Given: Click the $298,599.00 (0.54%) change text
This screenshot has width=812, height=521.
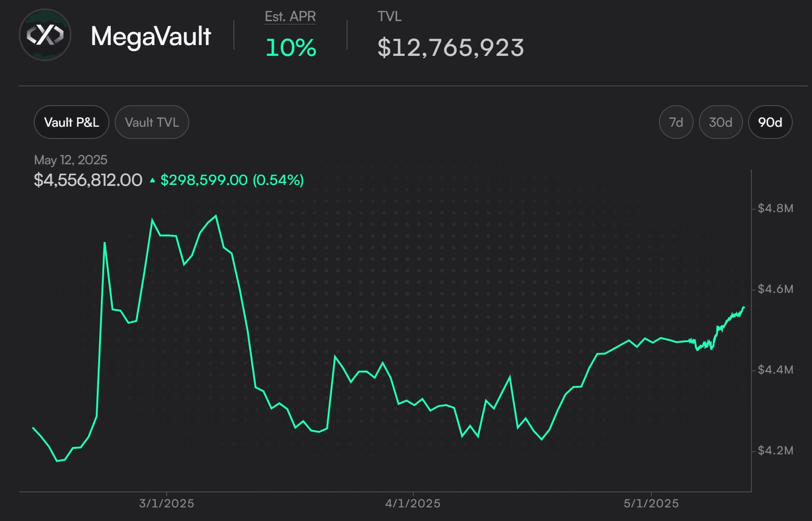Looking at the screenshot, I should tap(232, 180).
